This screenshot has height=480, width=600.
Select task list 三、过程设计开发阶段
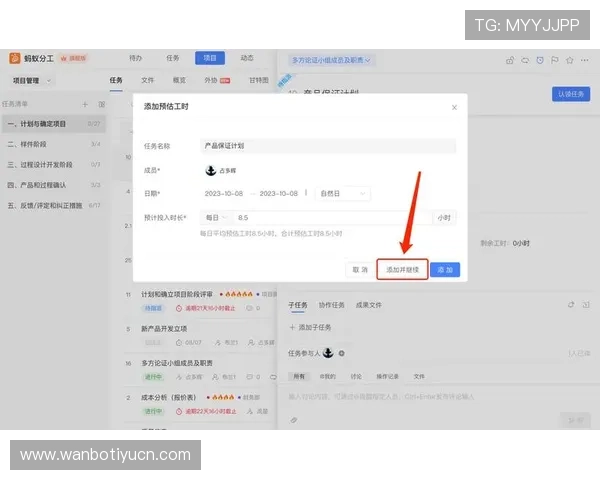54,165
